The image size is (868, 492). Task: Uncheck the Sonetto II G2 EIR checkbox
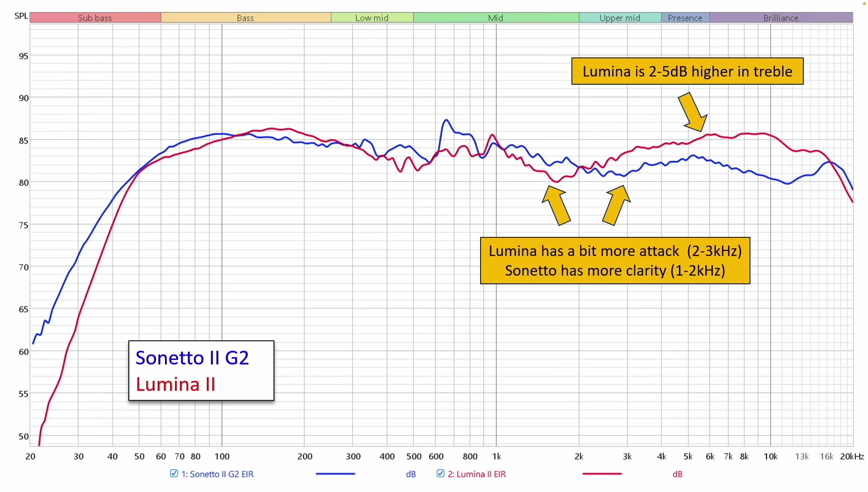pos(174,473)
